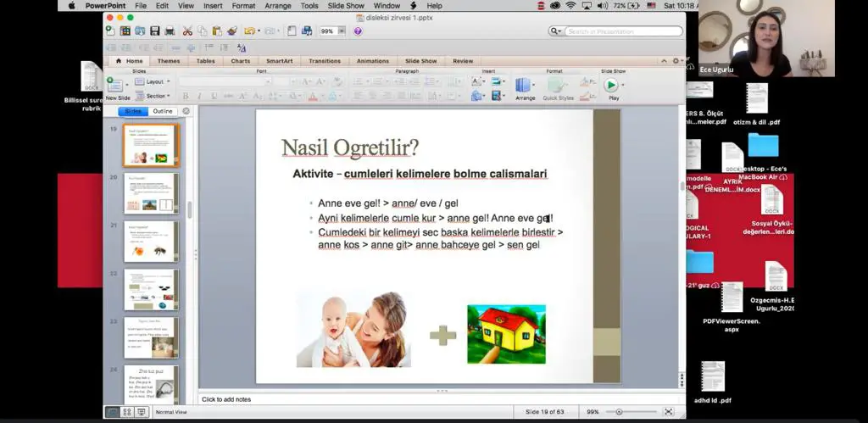
Task: Click the zoom slider in status bar
Action: coord(631,411)
